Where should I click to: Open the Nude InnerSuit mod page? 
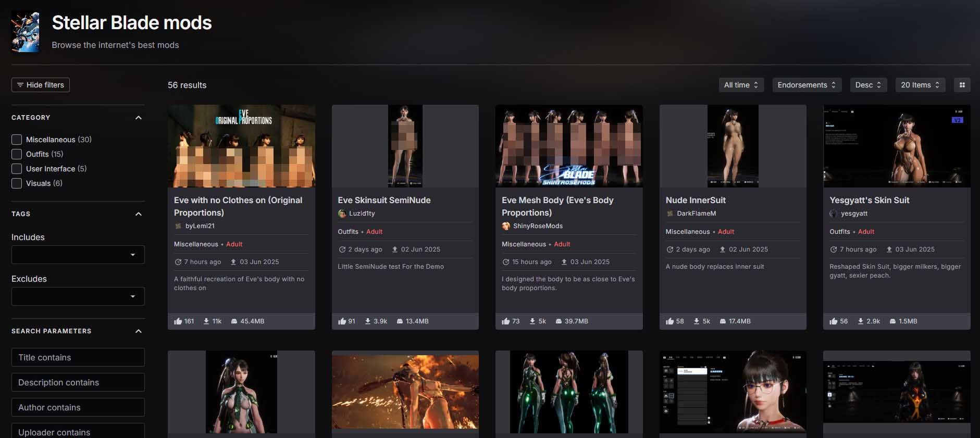(x=696, y=200)
